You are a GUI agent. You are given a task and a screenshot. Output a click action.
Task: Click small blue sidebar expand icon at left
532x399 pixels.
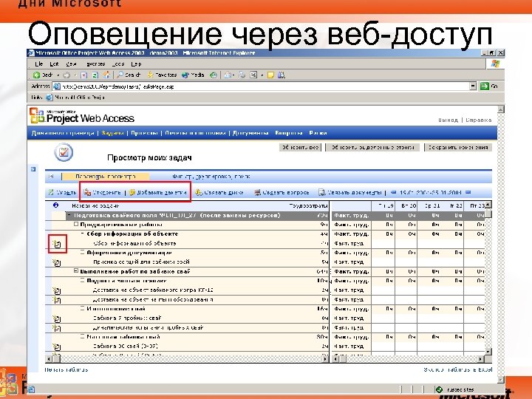(x=33, y=169)
